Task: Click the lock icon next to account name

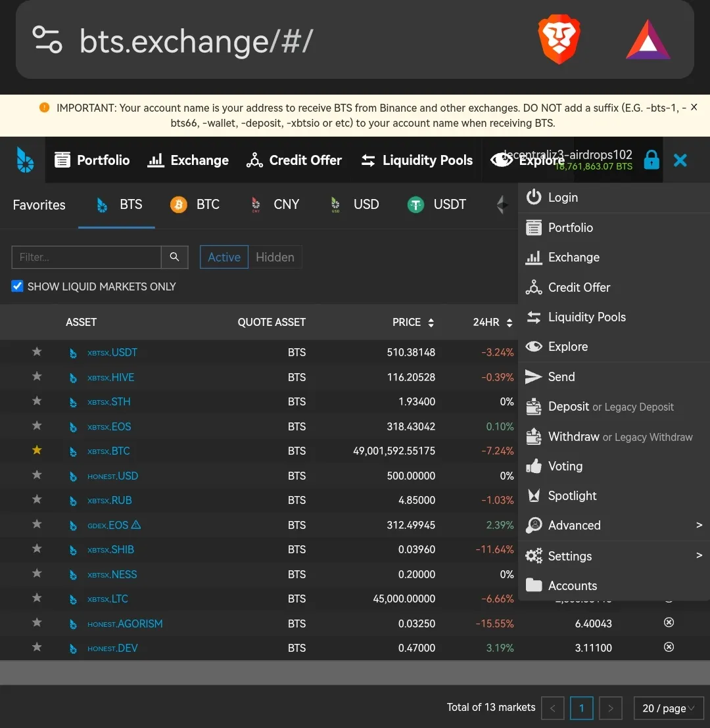Action: click(x=651, y=160)
